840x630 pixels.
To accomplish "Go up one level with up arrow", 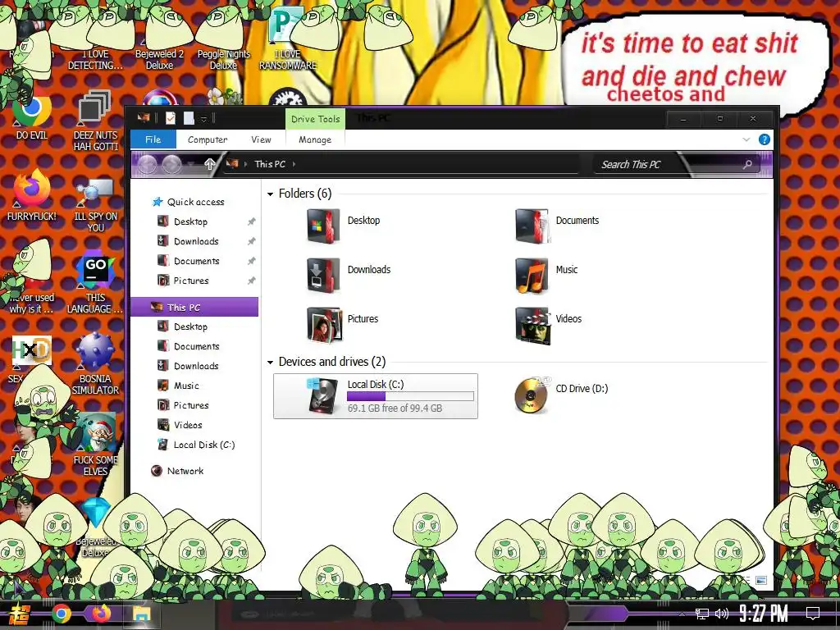I will pyautogui.click(x=209, y=164).
